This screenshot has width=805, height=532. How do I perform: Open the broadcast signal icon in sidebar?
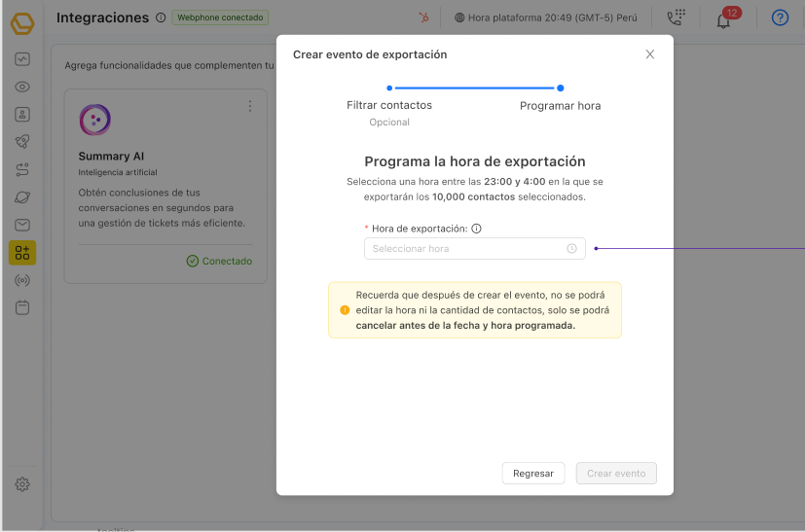22,281
